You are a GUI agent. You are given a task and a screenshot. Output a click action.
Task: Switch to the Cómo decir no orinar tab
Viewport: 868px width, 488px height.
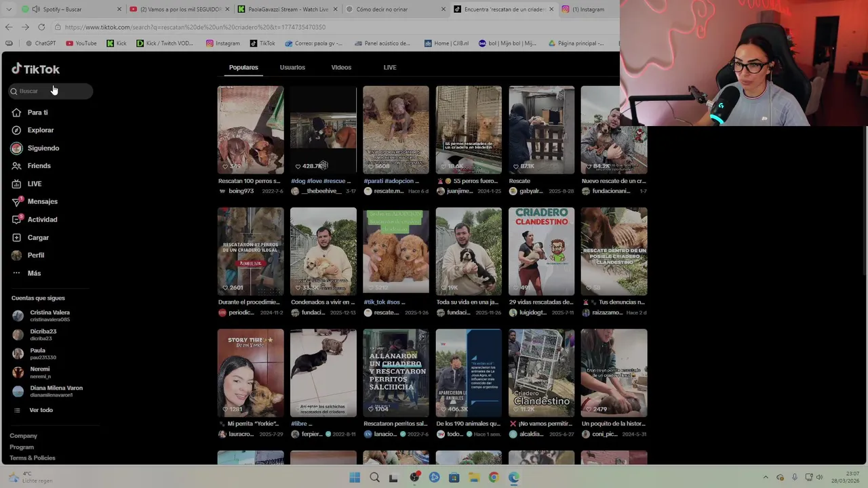click(x=395, y=9)
